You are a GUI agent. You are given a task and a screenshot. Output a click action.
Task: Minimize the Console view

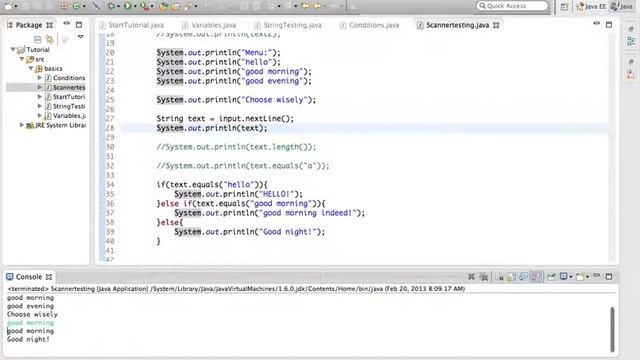coord(597,276)
